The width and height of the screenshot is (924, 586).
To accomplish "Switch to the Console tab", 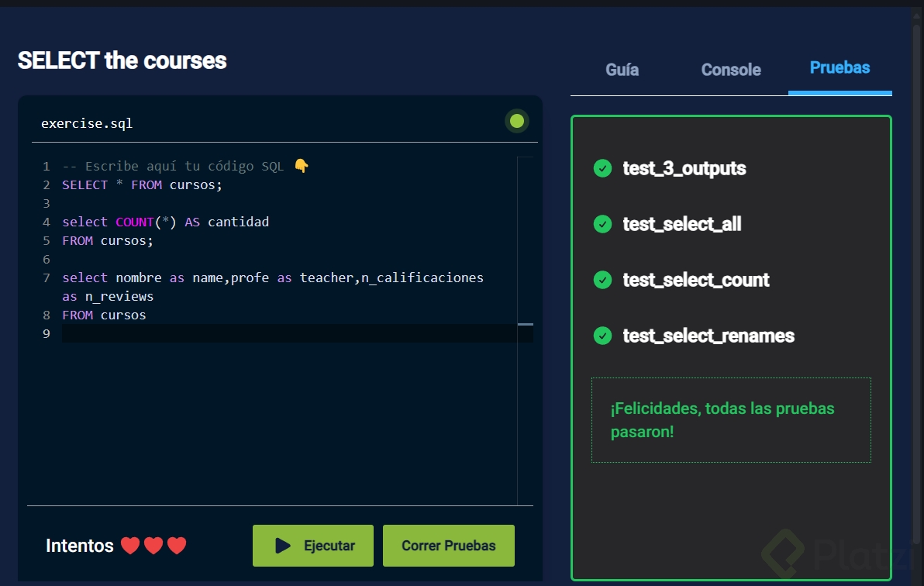I will (731, 70).
